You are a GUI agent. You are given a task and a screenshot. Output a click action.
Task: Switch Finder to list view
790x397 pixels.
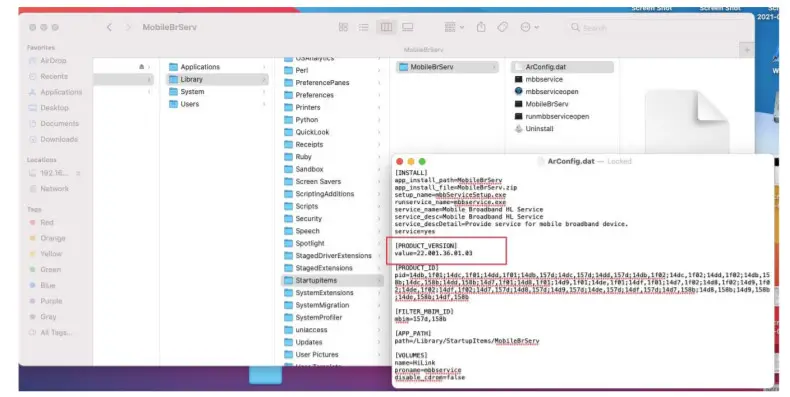(364, 27)
